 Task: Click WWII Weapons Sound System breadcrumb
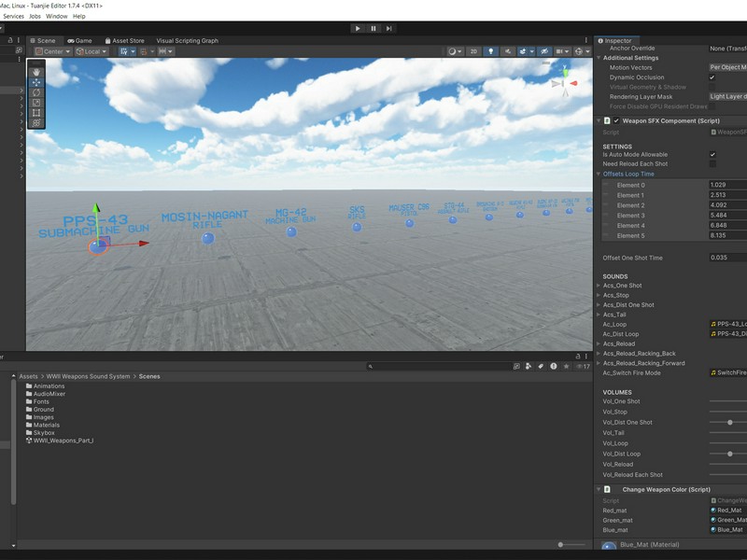88,376
